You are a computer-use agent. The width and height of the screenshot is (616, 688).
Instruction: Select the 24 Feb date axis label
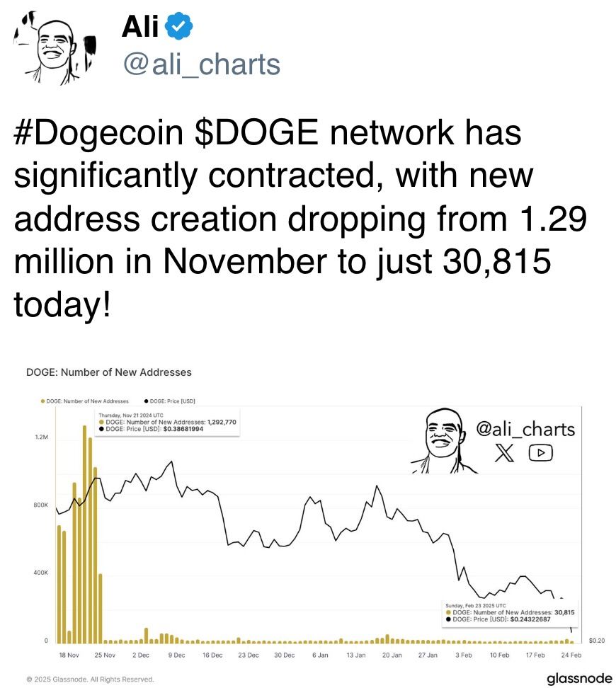click(x=571, y=655)
